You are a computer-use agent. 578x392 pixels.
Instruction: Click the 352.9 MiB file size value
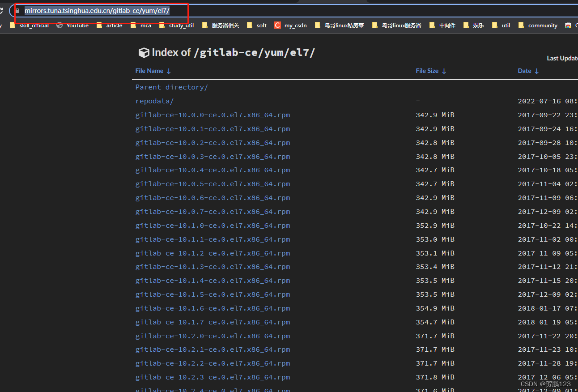coord(435,226)
